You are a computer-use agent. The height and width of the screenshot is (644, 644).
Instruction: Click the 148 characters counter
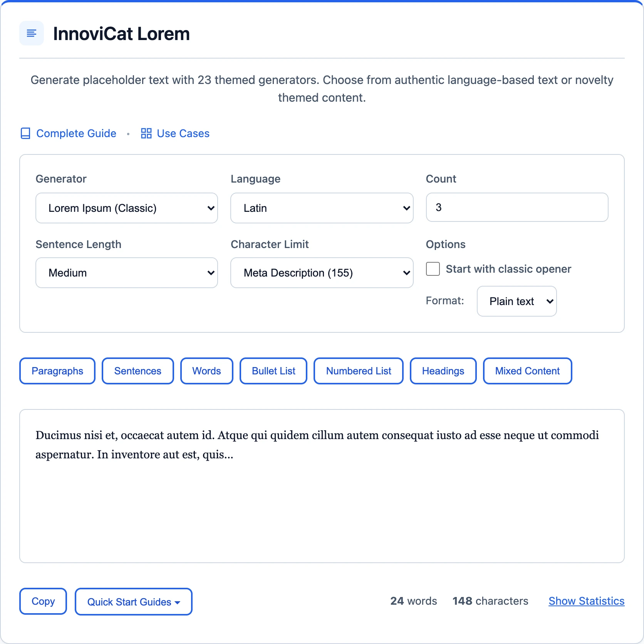tap(490, 601)
